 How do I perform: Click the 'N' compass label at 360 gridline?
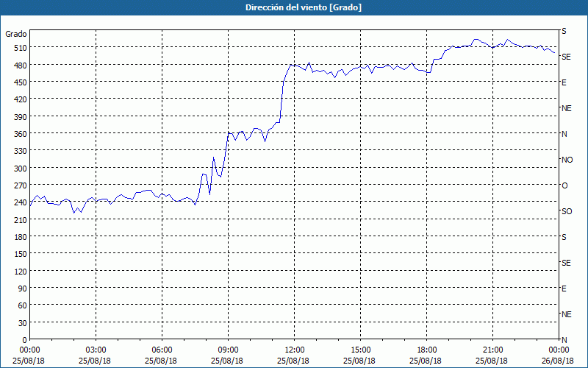564,134
